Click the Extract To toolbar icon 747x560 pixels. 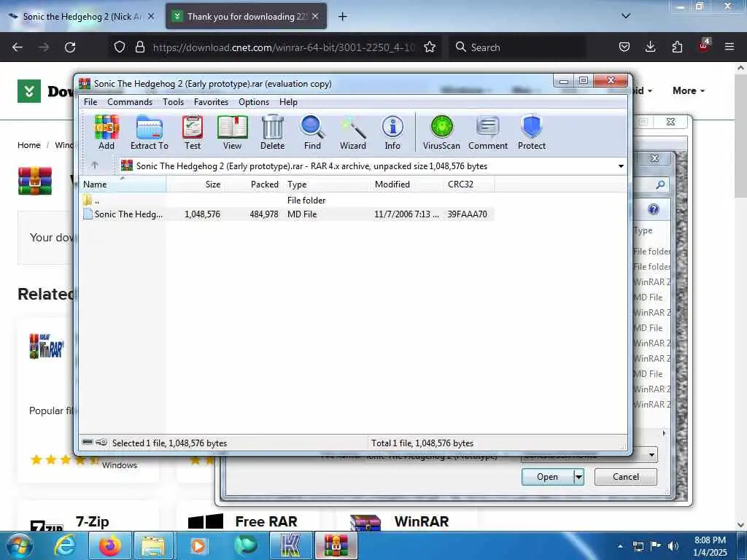point(149,133)
